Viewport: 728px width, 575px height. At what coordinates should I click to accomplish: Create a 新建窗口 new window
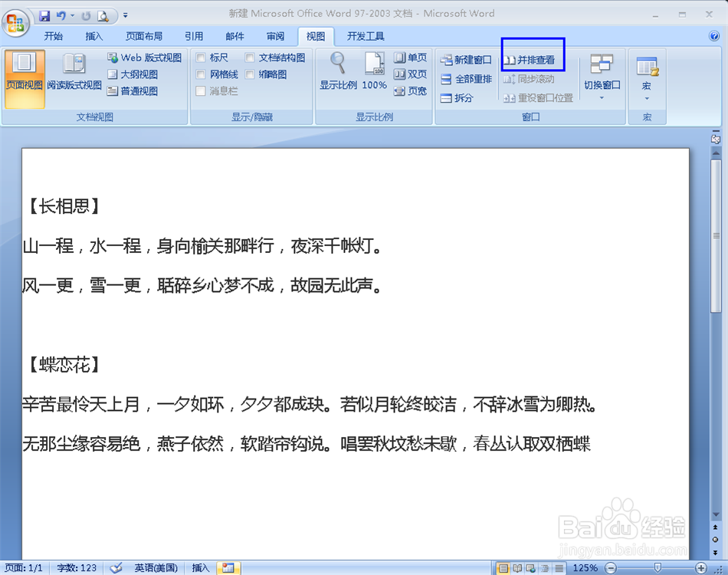pos(465,59)
